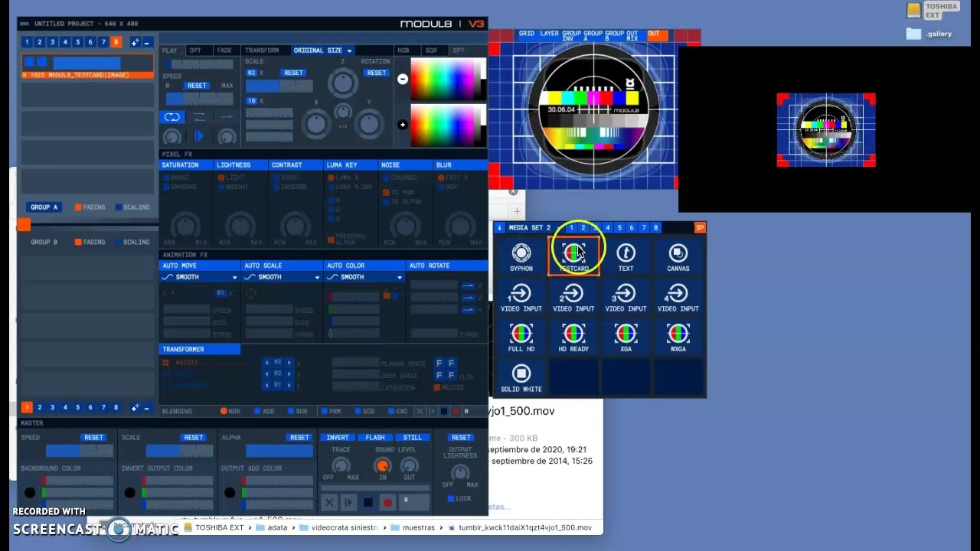This screenshot has width=980, height=551.
Task: Click the master X cancel button
Action: click(329, 502)
